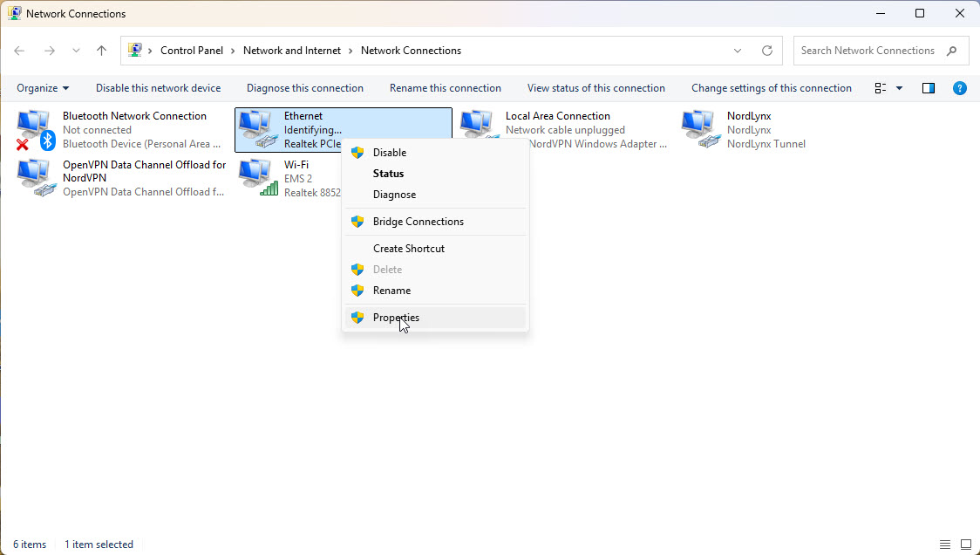980x555 pixels.
Task: Go up one level with the Up arrow
Action: tap(101, 51)
